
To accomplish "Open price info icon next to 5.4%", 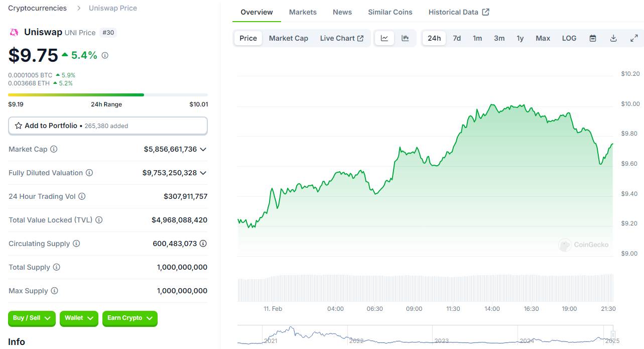I will pyautogui.click(x=105, y=55).
